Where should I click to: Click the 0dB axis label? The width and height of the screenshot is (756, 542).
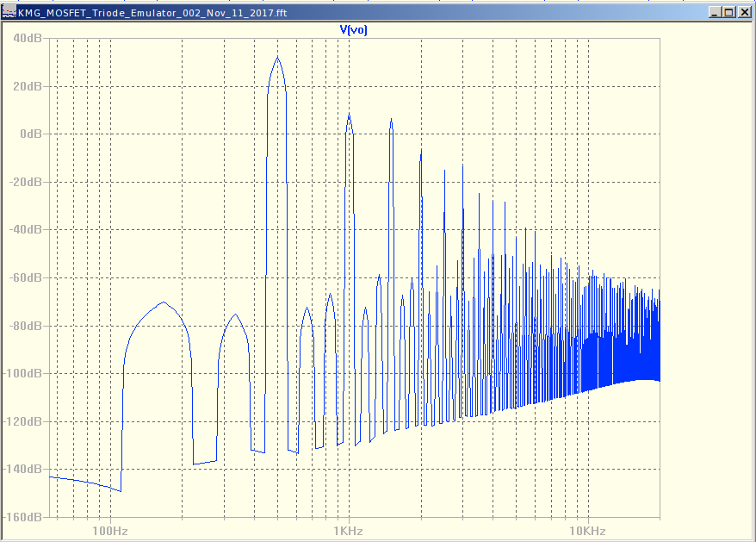[x=31, y=134]
